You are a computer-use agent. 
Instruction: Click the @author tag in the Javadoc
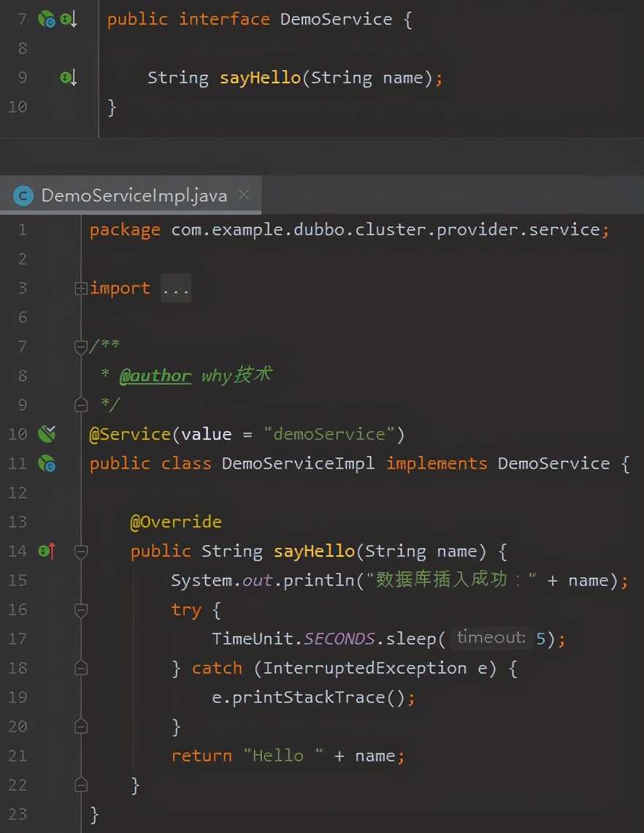click(x=155, y=376)
